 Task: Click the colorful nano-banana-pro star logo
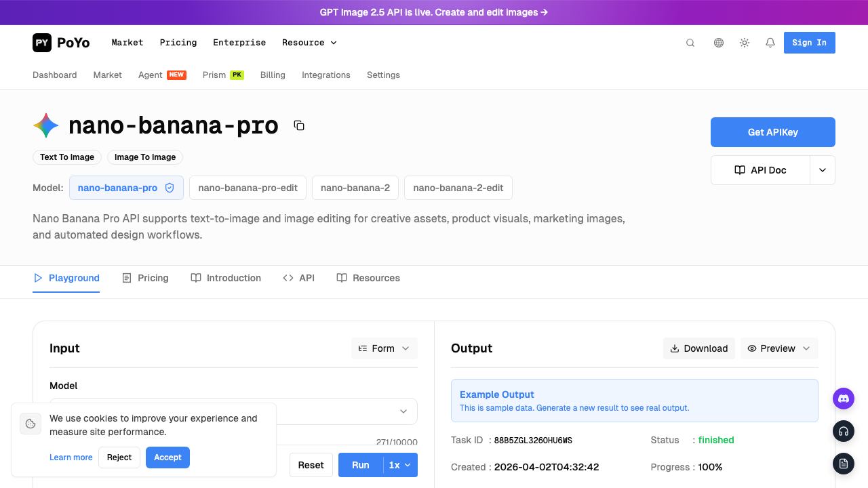(46, 125)
